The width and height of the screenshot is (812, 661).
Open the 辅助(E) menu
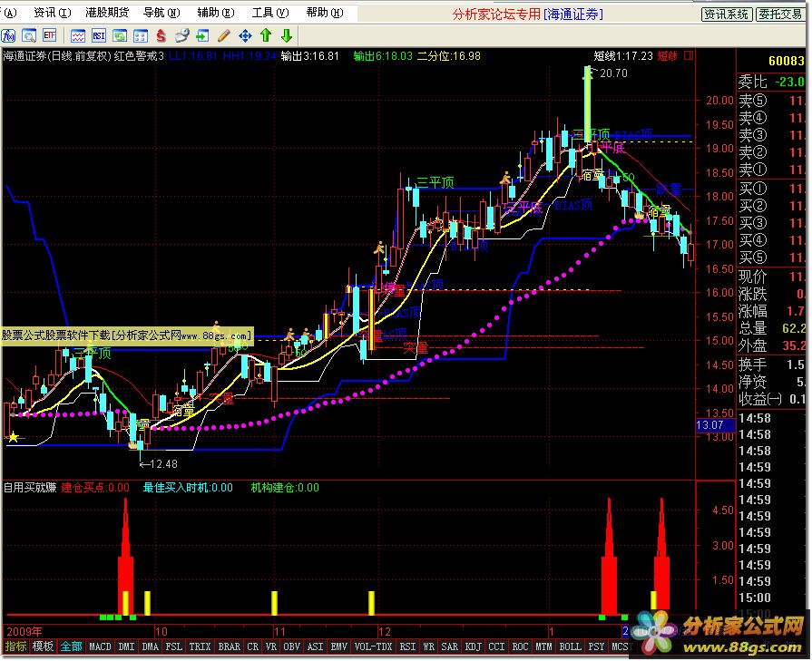(x=216, y=13)
